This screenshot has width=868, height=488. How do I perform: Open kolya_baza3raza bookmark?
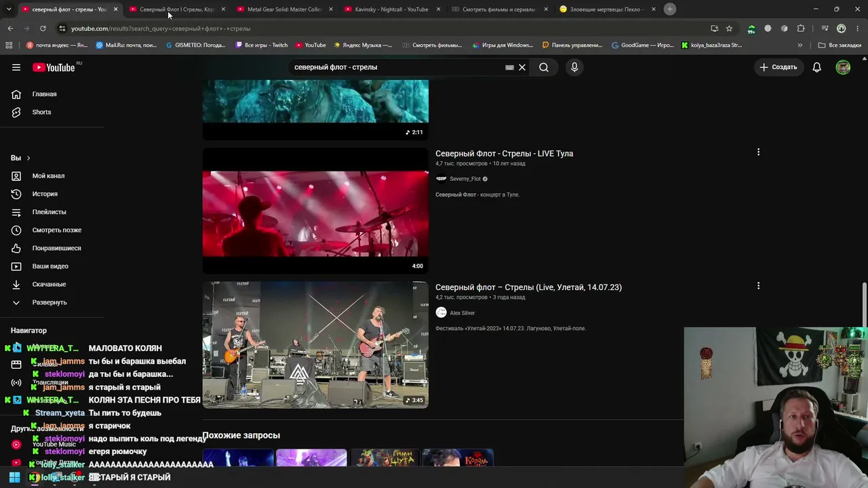coord(712,45)
